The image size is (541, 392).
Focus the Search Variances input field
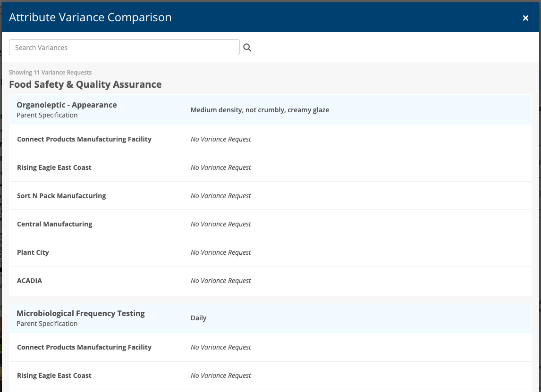point(124,47)
